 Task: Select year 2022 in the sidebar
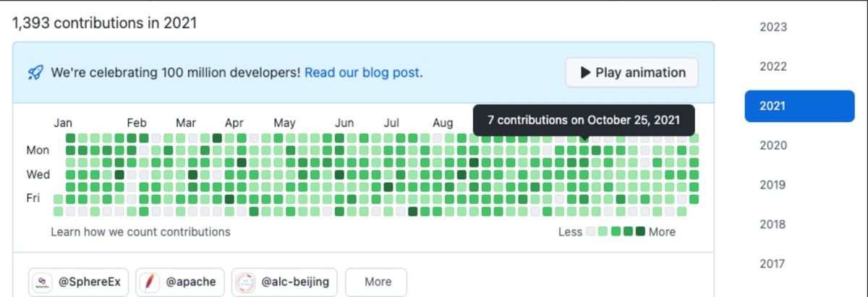773,66
